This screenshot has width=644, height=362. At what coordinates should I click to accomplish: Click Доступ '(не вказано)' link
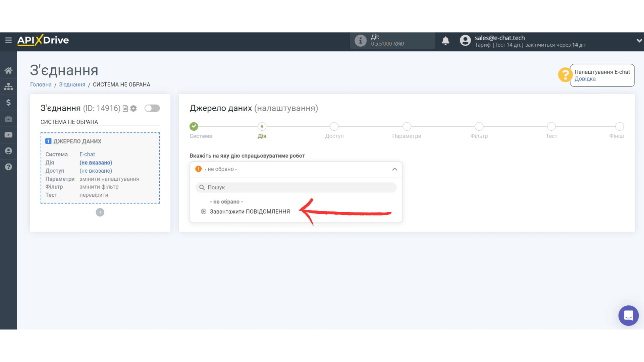[x=96, y=171]
